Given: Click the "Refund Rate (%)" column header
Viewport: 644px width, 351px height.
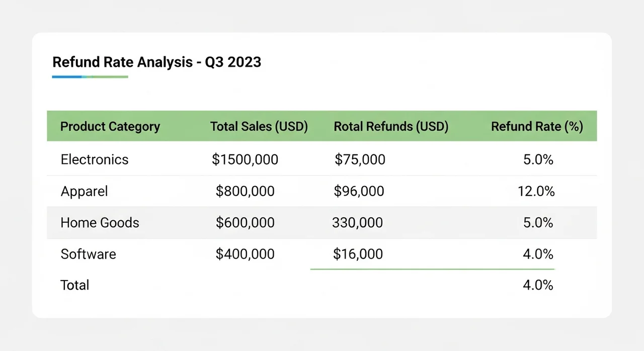Looking at the screenshot, I should coord(537,126).
